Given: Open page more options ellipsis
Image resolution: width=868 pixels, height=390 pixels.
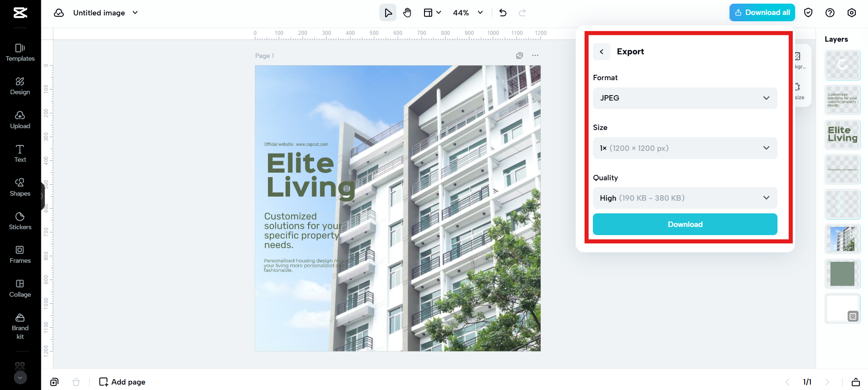Looking at the screenshot, I should (535, 56).
